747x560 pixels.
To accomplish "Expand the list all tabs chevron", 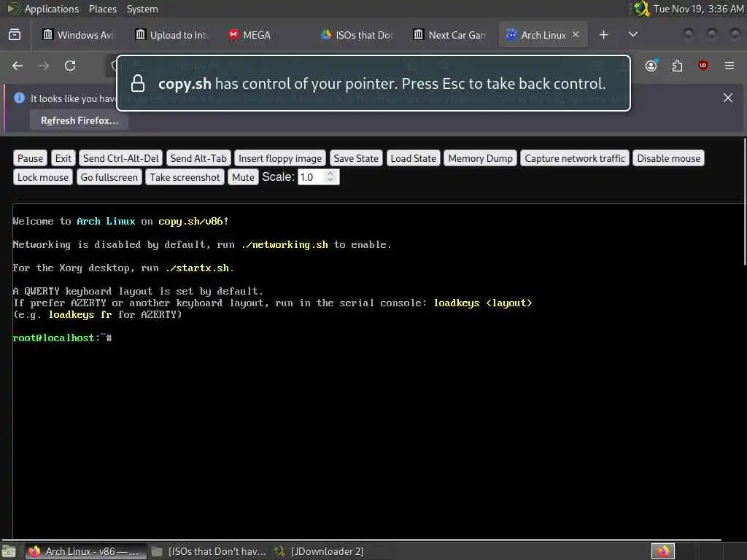I will pos(633,34).
